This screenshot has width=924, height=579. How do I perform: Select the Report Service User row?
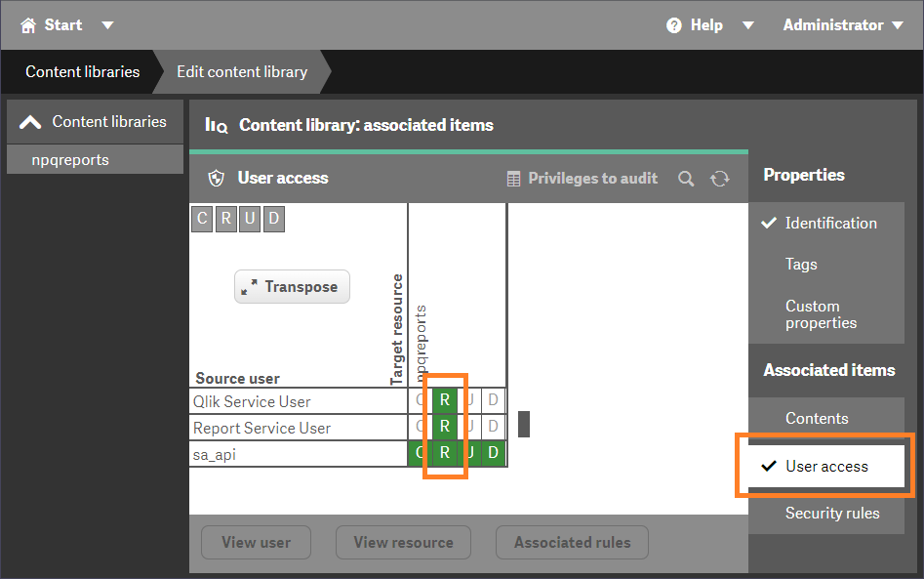pyautogui.click(x=299, y=428)
